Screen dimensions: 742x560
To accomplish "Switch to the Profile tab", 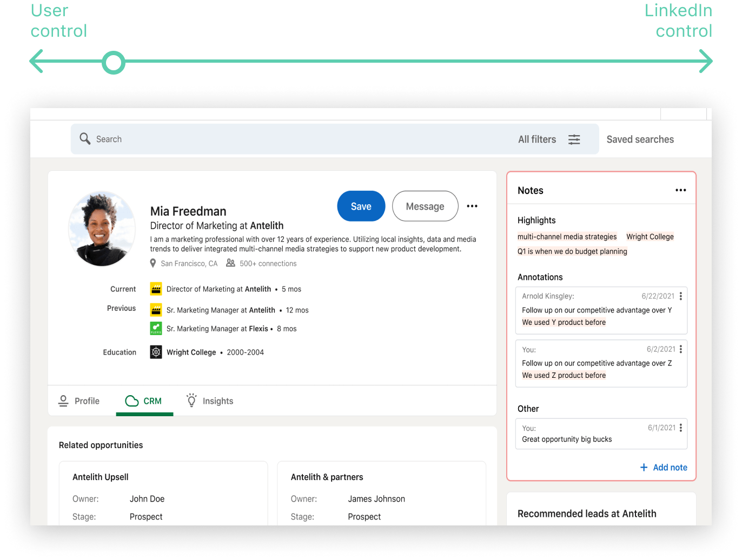I will pos(79,401).
